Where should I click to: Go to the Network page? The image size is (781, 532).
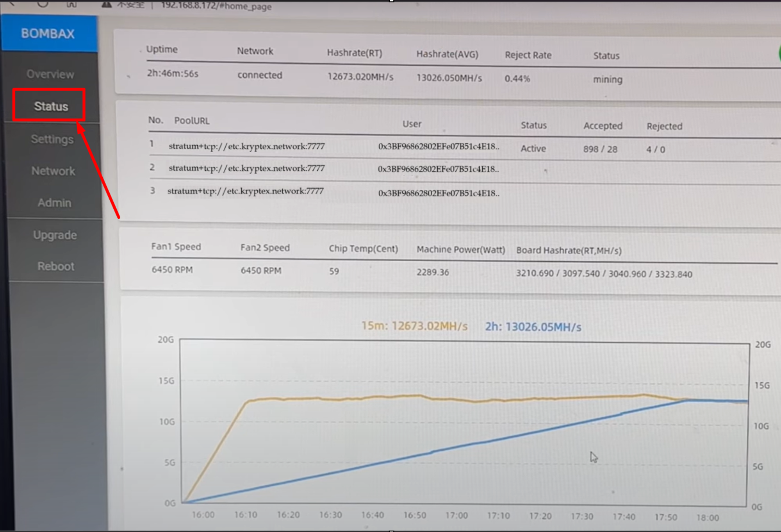coord(53,171)
